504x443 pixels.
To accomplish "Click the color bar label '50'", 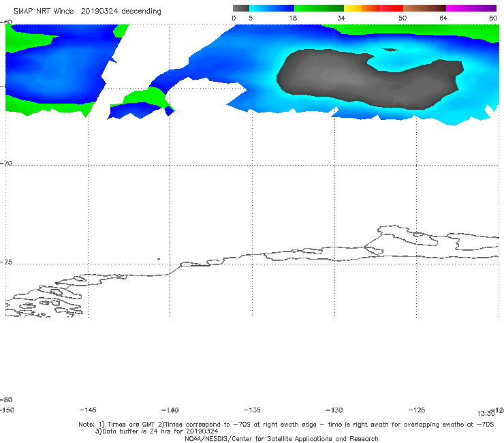I will pos(403,18).
